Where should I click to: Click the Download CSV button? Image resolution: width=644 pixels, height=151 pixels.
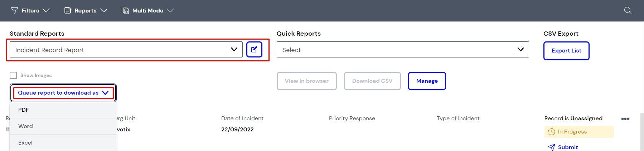point(372,81)
